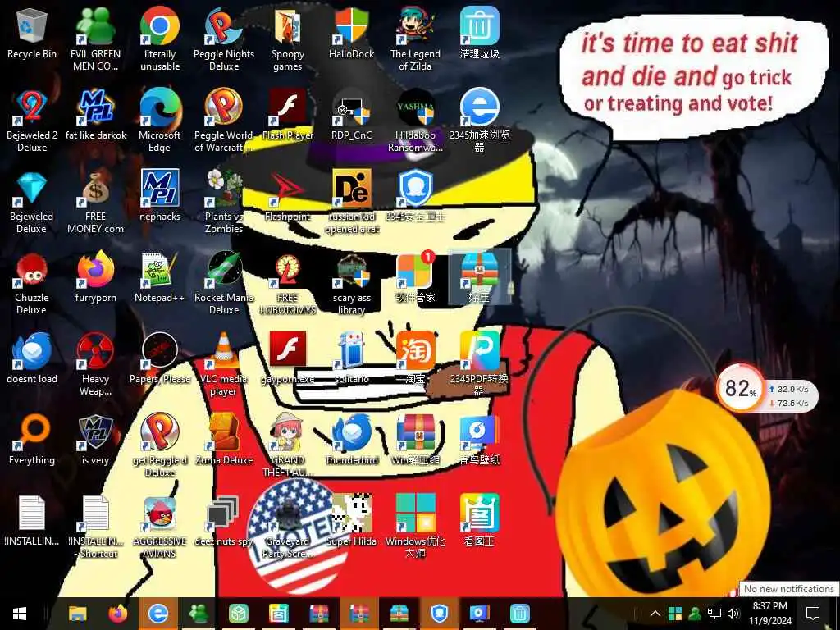This screenshot has width=840, height=630.
Task: Open the Action Center notifications button
Action: 813,614
